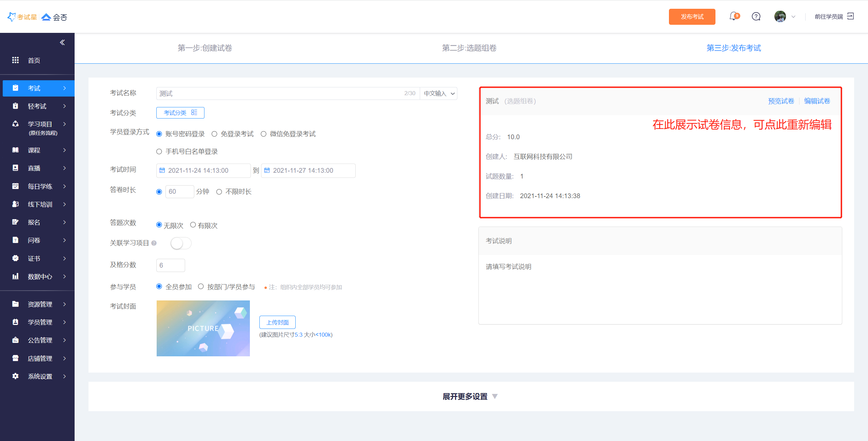Click the 系统设置 gear icon
This screenshot has height=441, width=868.
click(16, 376)
